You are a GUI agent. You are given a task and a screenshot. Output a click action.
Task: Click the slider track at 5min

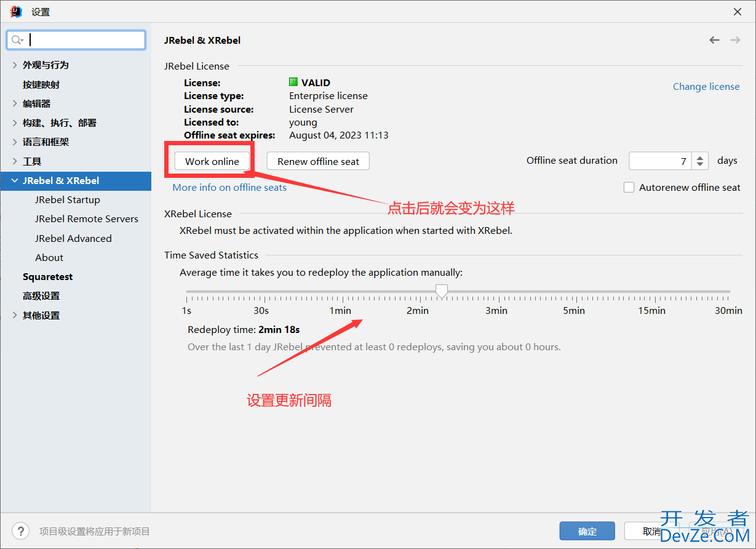pos(574,292)
